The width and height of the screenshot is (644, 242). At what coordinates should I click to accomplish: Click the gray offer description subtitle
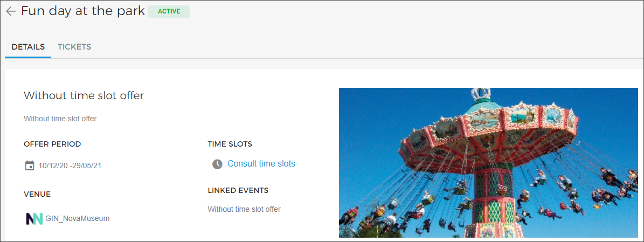coord(60,119)
